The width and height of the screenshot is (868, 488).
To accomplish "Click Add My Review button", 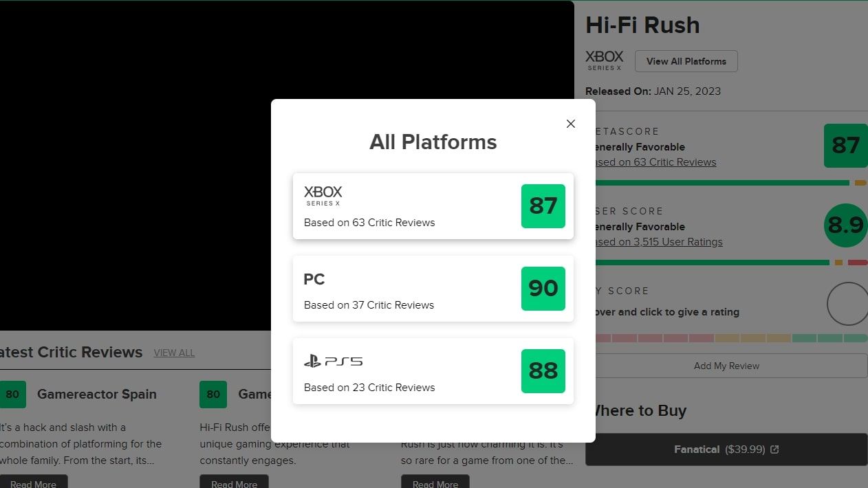I will 726,366.
